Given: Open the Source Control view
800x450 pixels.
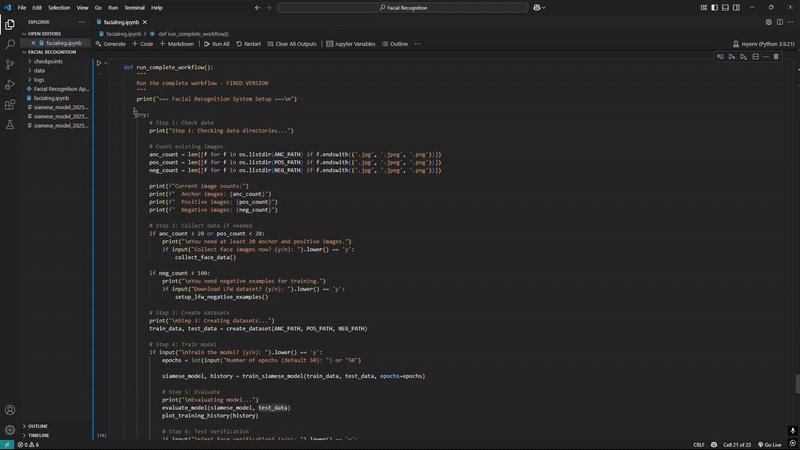Looking at the screenshot, I should (x=10, y=64).
